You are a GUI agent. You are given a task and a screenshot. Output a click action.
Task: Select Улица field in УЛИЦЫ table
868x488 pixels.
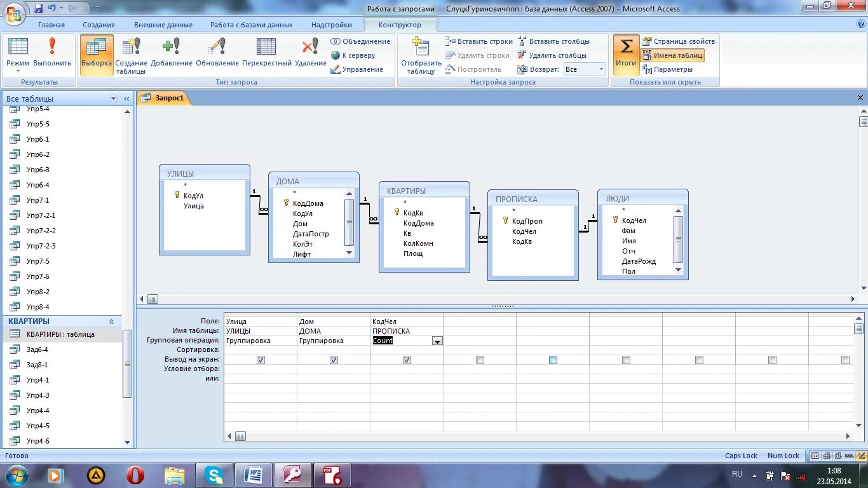coord(194,206)
